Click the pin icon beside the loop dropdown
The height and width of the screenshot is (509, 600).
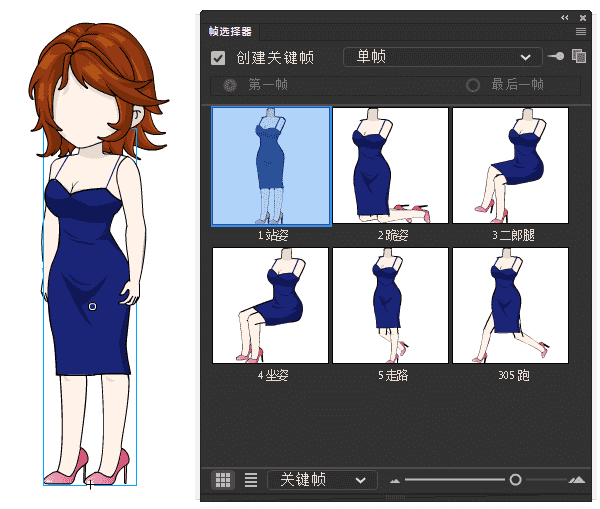(557, 57)
